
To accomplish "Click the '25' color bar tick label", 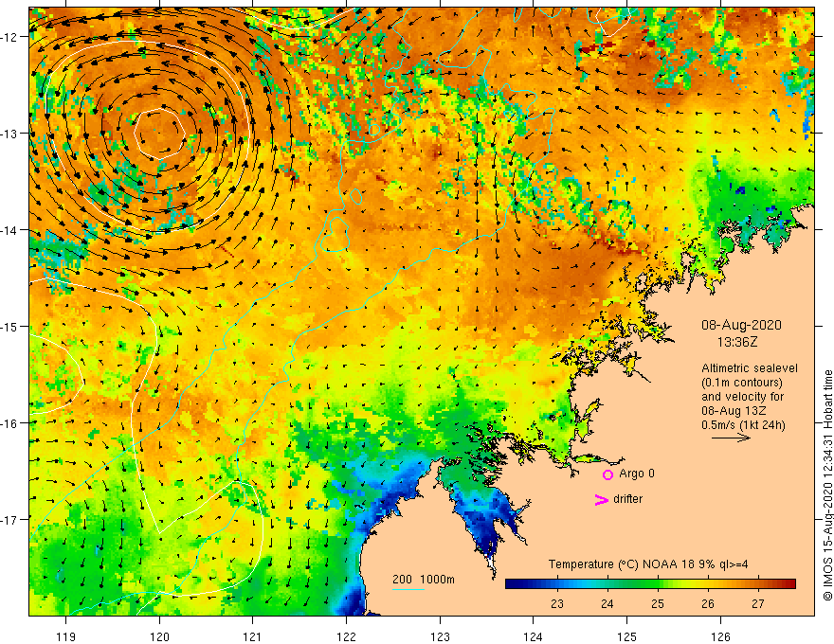I will coord(658,604).
